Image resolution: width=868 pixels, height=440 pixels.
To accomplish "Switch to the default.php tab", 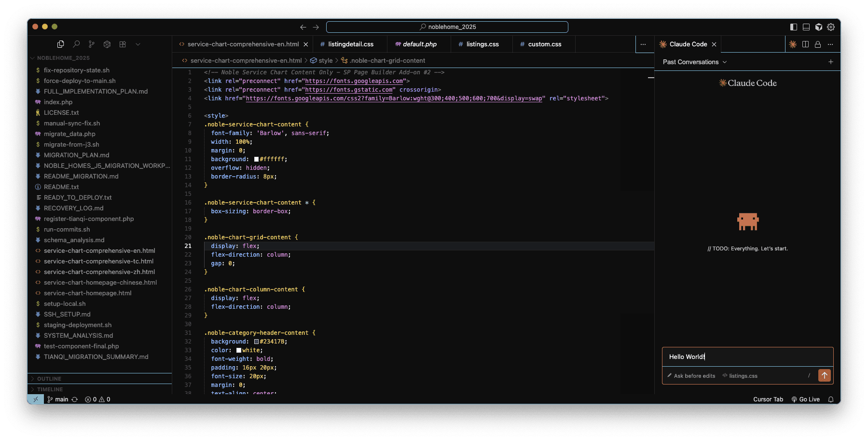I will pos(419,44).
